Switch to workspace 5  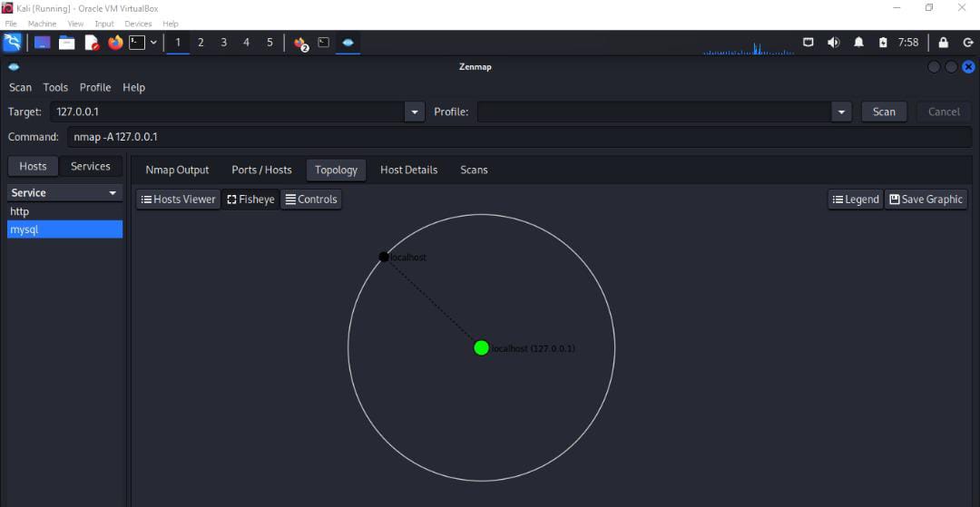tap(270, 43)
